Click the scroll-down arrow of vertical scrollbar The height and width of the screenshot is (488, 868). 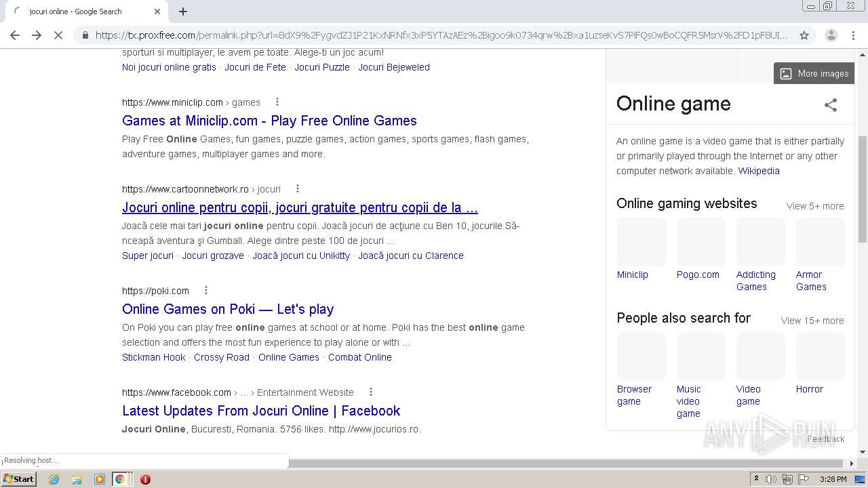[x=863, y=452]
